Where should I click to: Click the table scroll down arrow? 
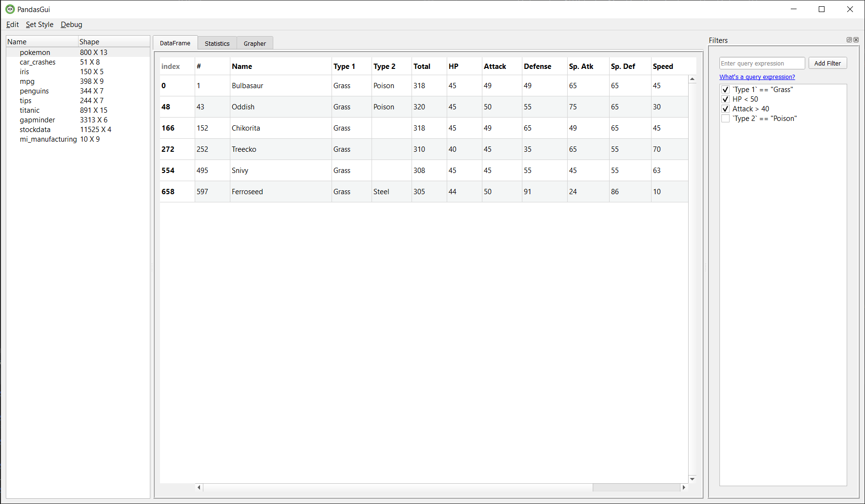pyautogui.click(x=692, y=479)
